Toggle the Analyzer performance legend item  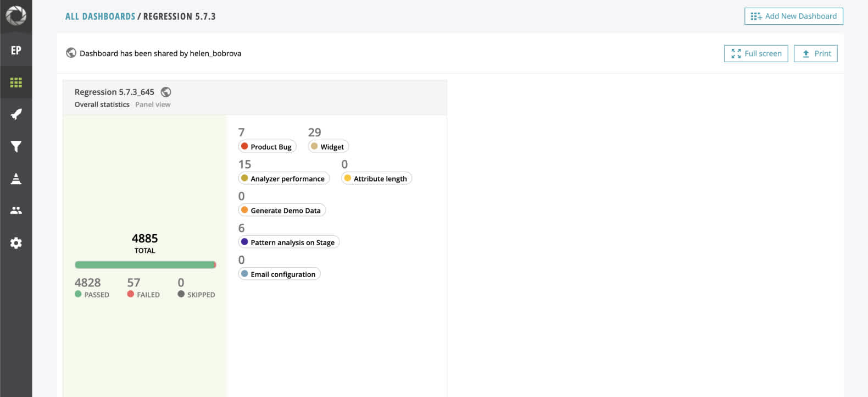click(284, 178)
